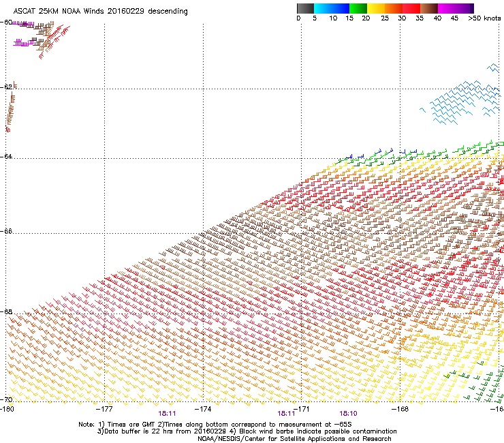Click the dark purple 45-50 knots legend segment
The width and height of the screenshot is (504, 443).
(x=464, y=8)
